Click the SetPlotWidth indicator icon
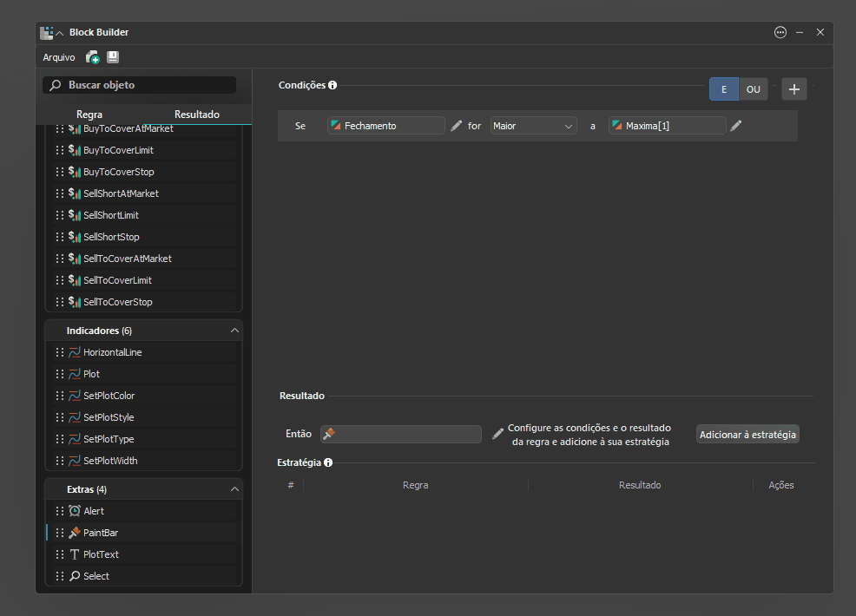The image size is (856, 616). 75,461
